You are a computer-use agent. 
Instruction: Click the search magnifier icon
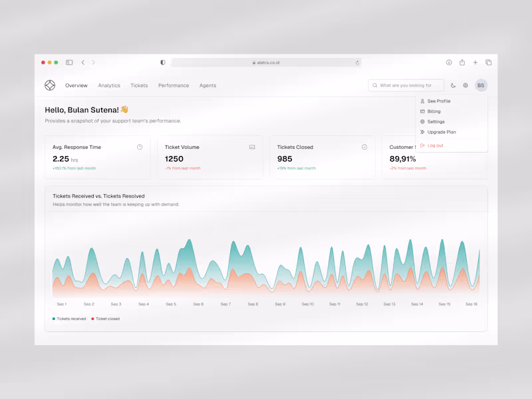(376, 85)
